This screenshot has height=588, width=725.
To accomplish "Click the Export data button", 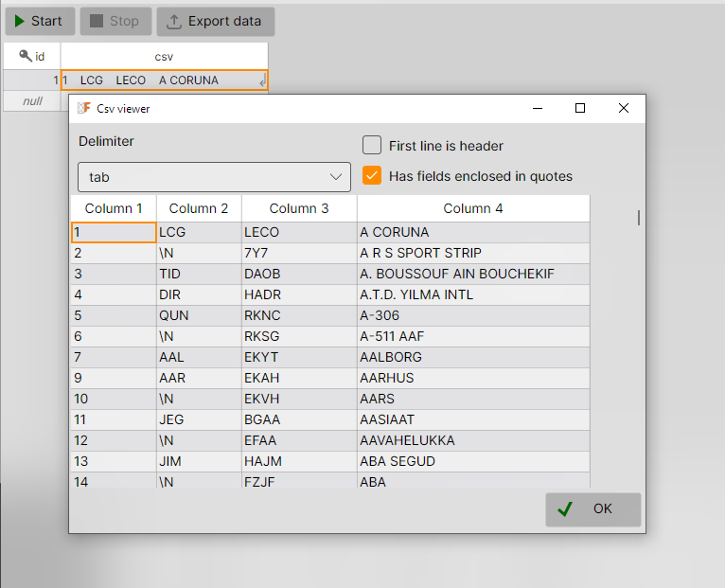I will coord(216,21).
